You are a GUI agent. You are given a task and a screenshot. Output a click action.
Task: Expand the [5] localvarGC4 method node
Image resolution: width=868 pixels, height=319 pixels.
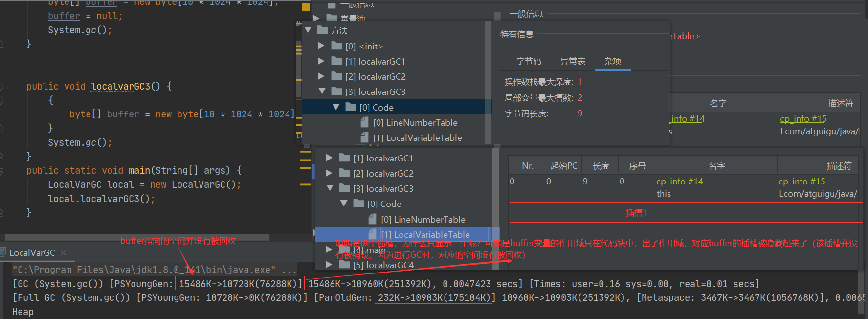coord(329,265)
